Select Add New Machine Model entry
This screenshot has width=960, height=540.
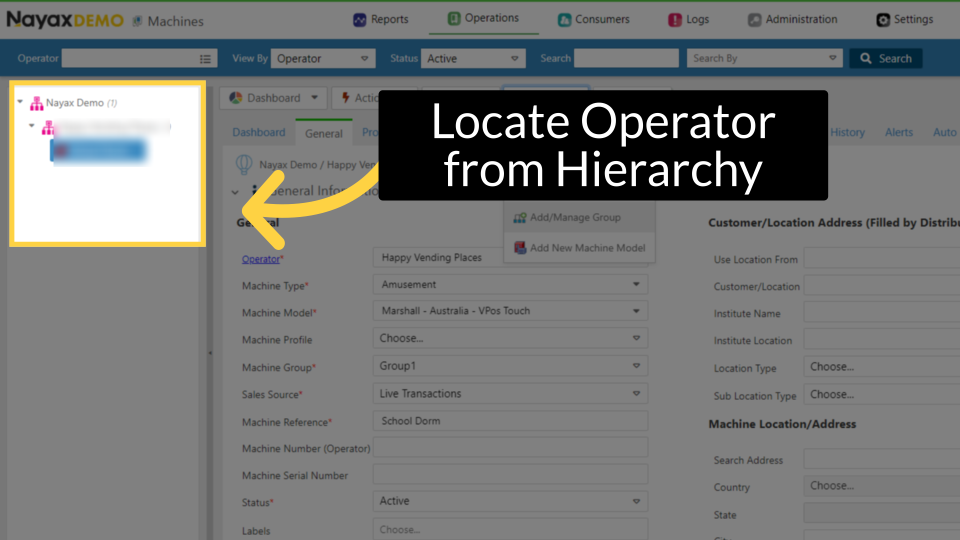click(x=579, y=248)
